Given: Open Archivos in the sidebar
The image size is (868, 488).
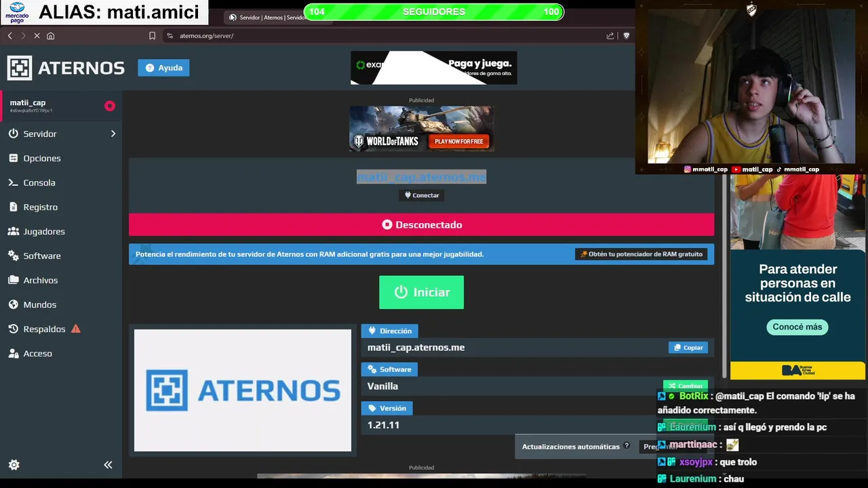Looking at the screenshot, I should coord(41,280).
